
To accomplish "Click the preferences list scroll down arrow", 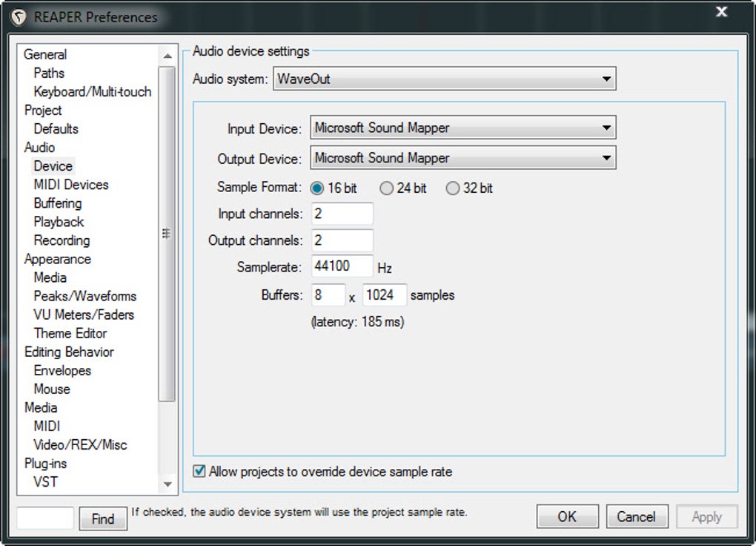I will click(x=168, y=484).
